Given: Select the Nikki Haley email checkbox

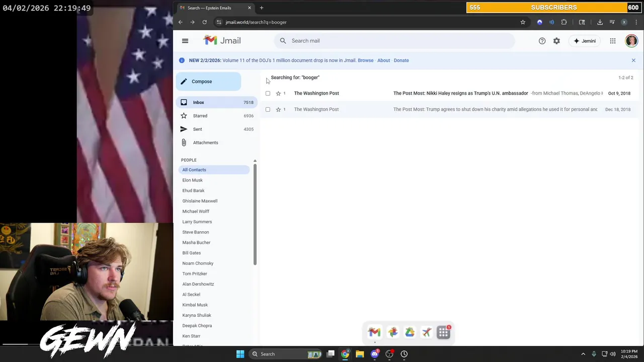Looking at the screenshot, I should pos(268,93).
